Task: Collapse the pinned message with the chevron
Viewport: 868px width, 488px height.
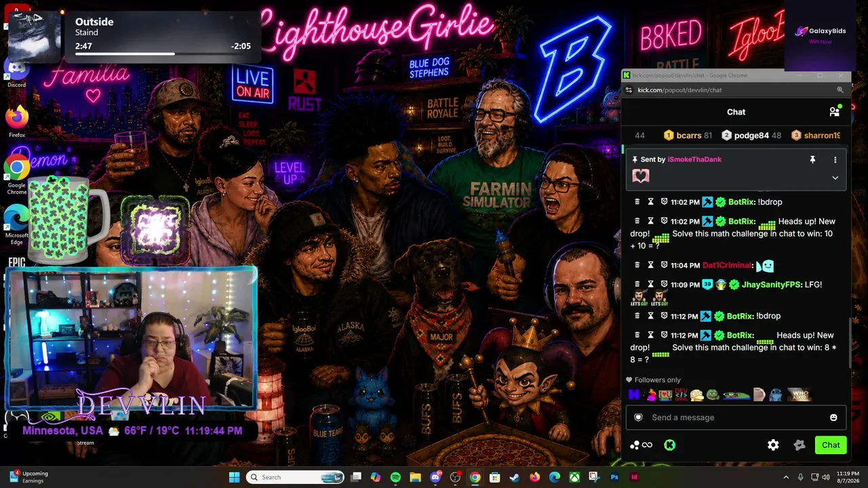Action: [835, 178]
